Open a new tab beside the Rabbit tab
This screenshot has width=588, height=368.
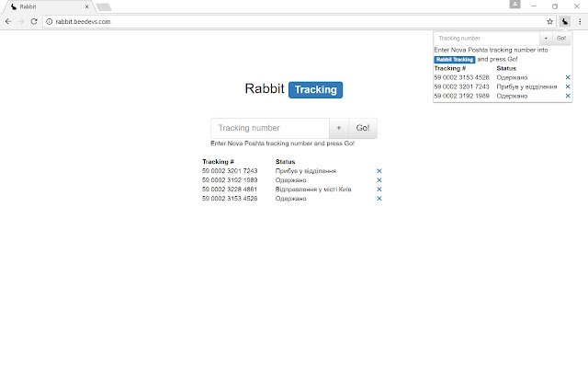tap(104, 6)
